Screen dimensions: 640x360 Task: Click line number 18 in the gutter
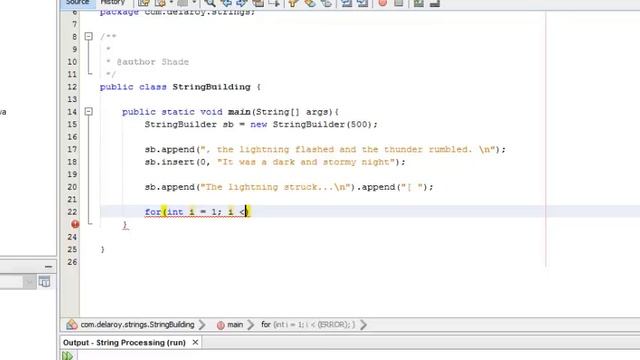click(x=72, y=162)
